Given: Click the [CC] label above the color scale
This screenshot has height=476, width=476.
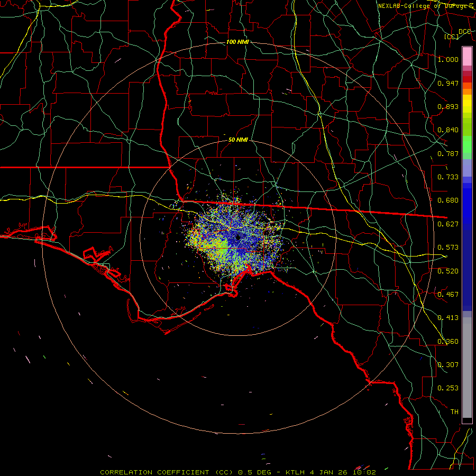Looking at the screenshot, I should tap(452, 36).
